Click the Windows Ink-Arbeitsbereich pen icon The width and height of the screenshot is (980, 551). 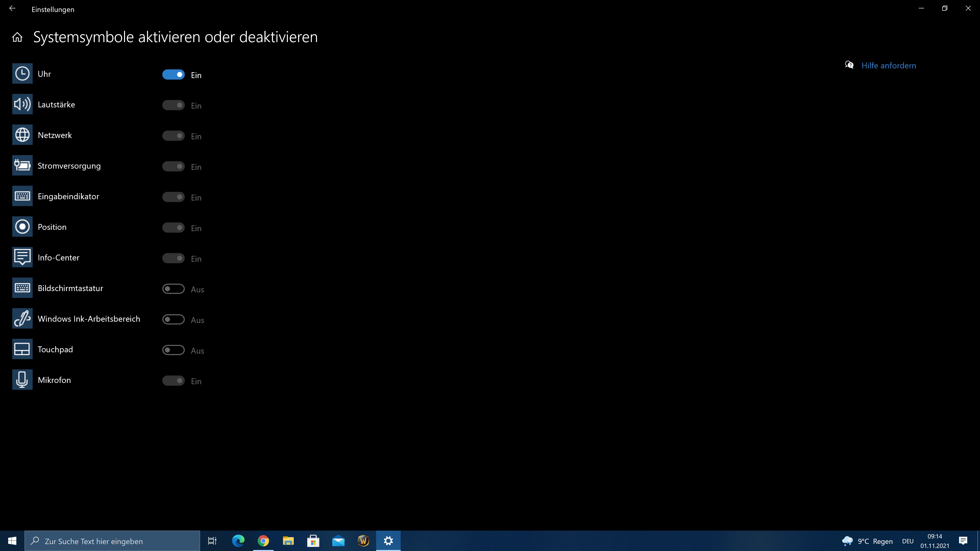tap(22, 319)
